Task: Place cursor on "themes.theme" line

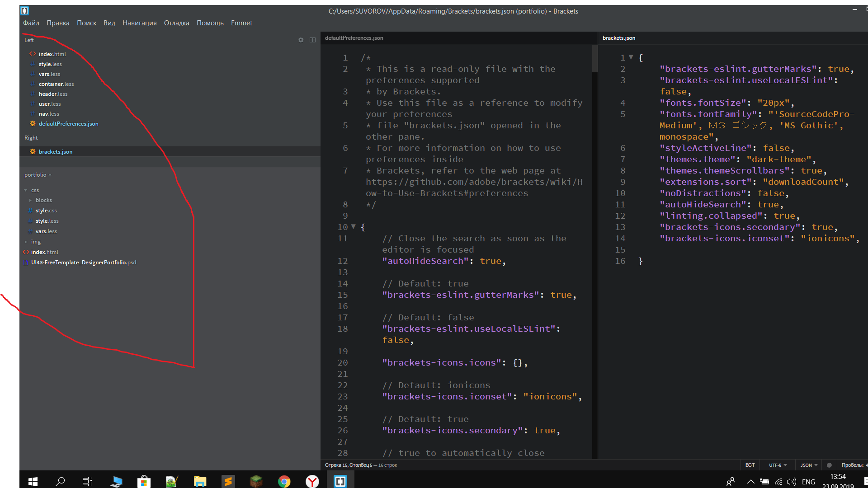Action: click(x=738, y=159)
